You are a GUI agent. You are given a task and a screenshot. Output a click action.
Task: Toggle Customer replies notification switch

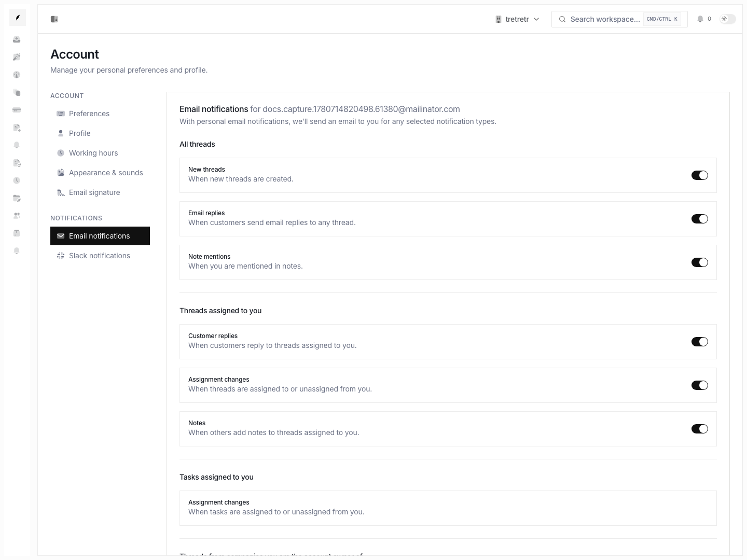point(700,342)
